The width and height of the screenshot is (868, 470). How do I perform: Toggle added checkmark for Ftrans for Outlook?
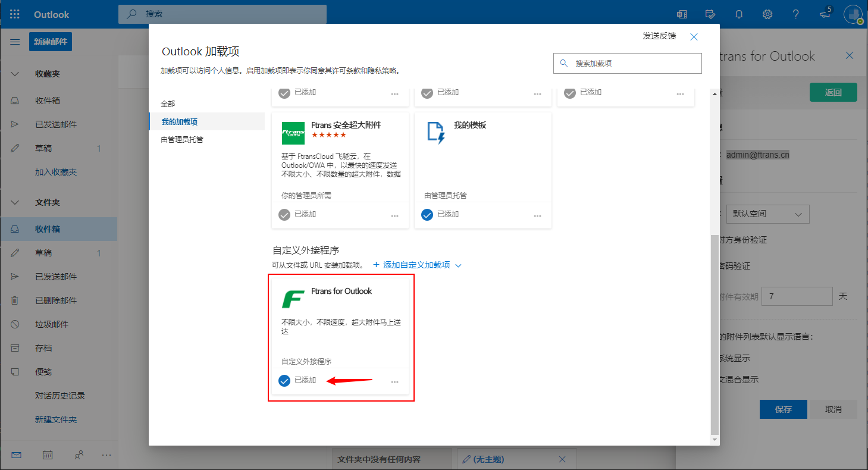click(x=284, y=381)
